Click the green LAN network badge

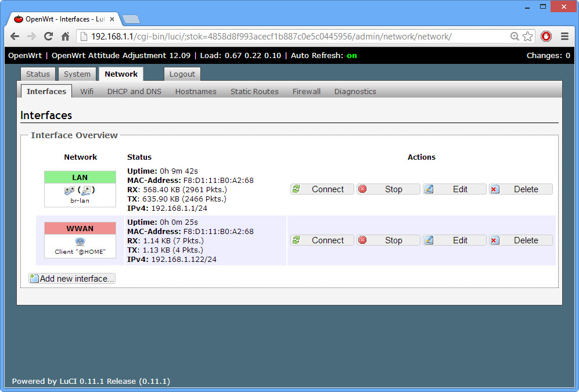80,177
